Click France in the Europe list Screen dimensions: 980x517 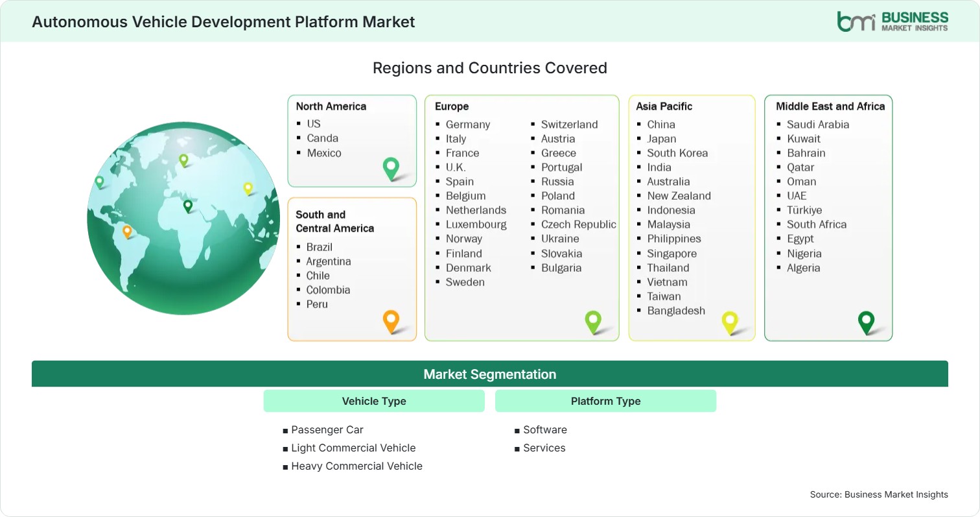(x=463, y=153)
